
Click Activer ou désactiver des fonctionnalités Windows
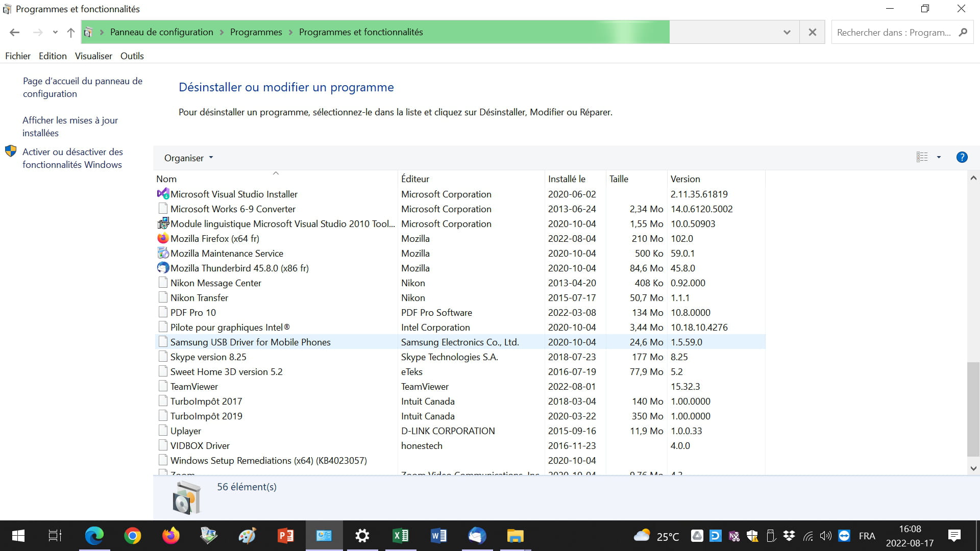pos(72,158)
